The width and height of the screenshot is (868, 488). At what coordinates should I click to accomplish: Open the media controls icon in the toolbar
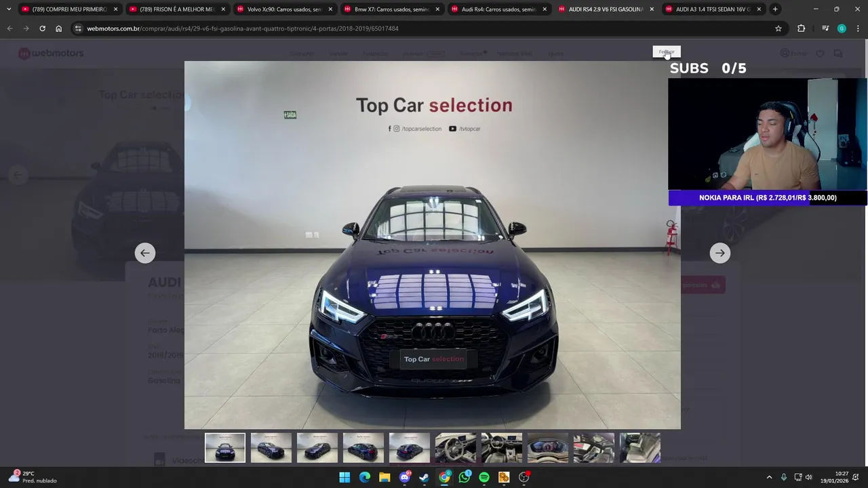pos(825,28)
